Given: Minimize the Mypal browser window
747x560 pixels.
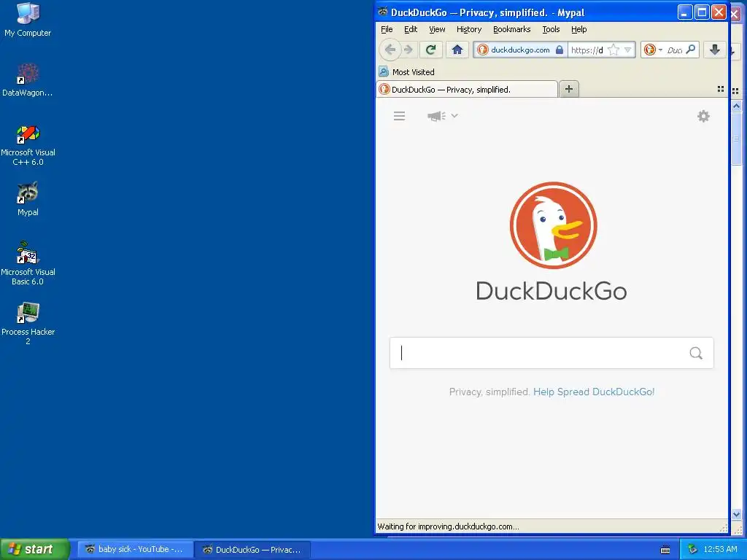Looking at the screenshot, I should tap(685, 12).
